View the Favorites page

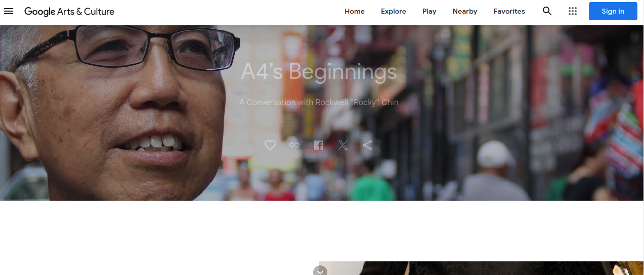(x=509, y=11)
